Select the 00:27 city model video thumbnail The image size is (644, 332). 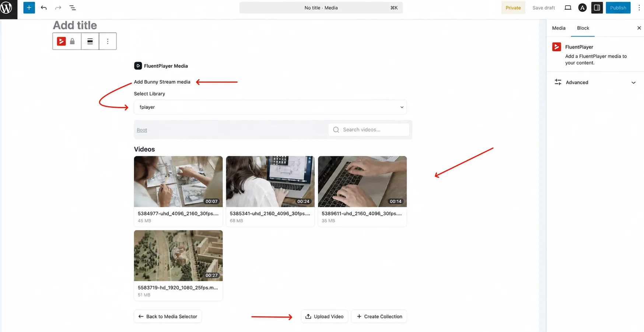point(178,256)
